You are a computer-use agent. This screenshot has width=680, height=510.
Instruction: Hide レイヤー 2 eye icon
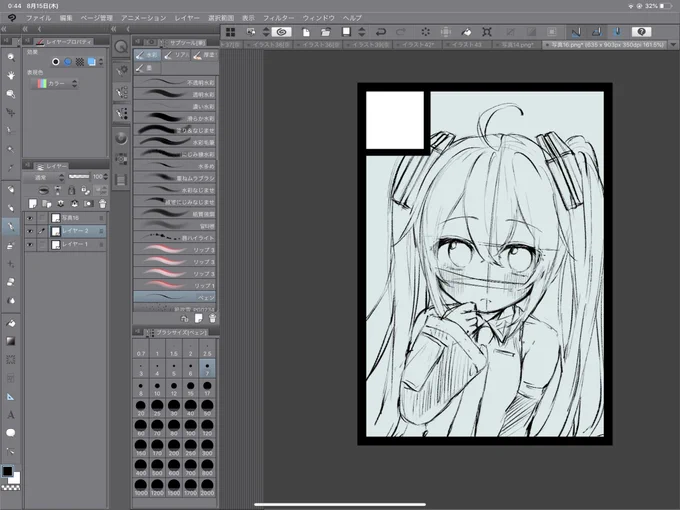pos(29,231)
